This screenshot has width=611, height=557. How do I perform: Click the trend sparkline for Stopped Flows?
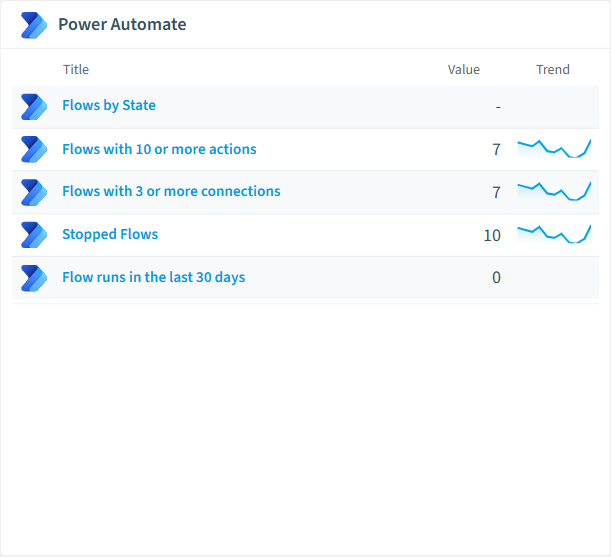(x=554, y=234)
